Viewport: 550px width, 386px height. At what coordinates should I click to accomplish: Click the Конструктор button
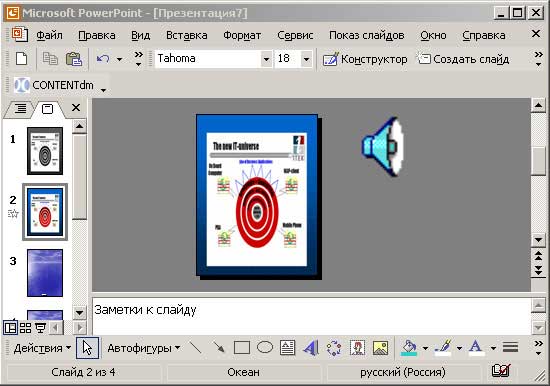coord(365,59)
